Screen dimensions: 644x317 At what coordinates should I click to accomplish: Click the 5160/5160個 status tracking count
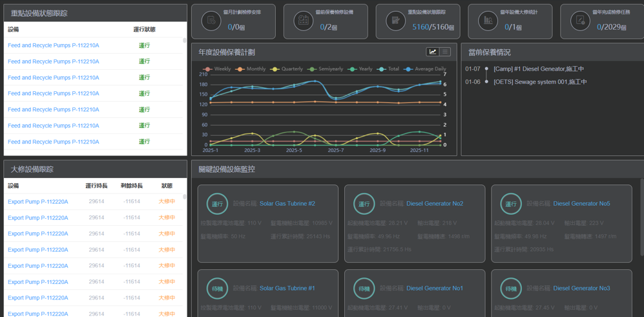[433, 27]
